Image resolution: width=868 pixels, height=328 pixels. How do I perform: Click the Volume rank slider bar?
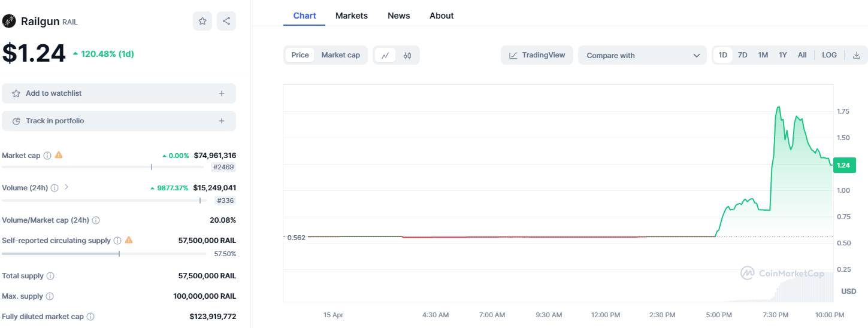pos(104,201)
